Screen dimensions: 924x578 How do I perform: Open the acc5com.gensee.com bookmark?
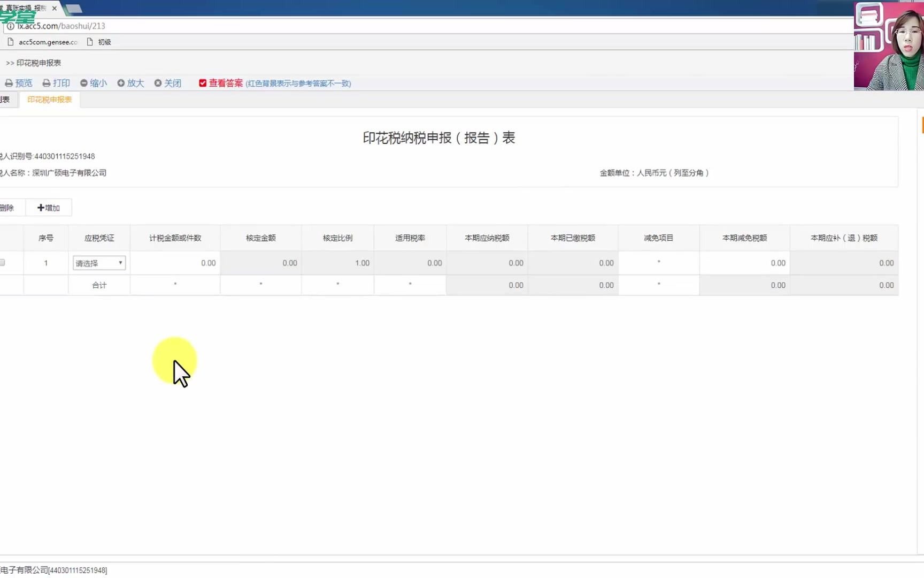point(43,42)
